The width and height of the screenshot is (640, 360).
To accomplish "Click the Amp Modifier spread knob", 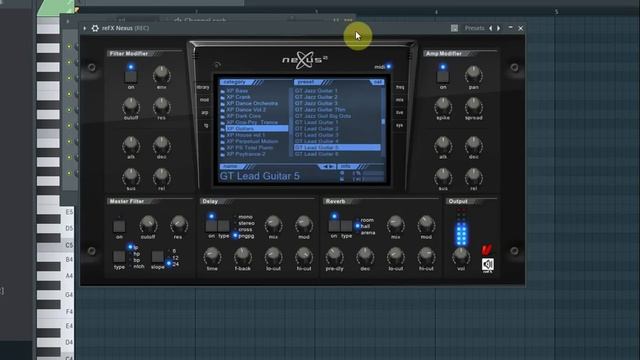I will 473,107.
